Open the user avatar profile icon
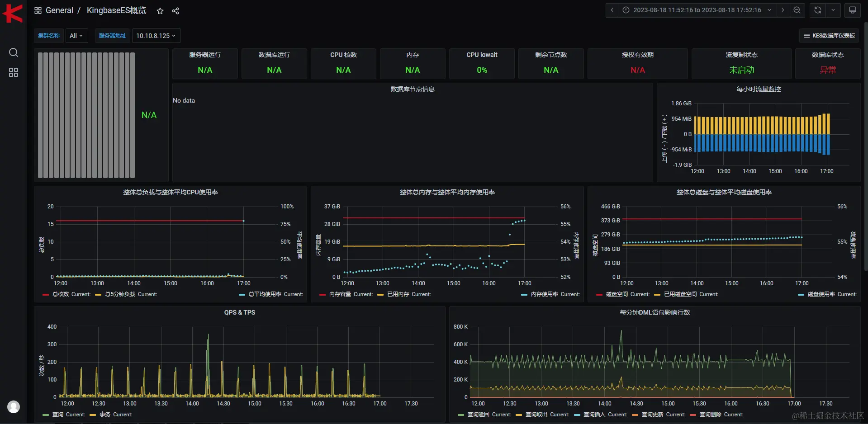The image size is (868, 424). tap(14, 407)
